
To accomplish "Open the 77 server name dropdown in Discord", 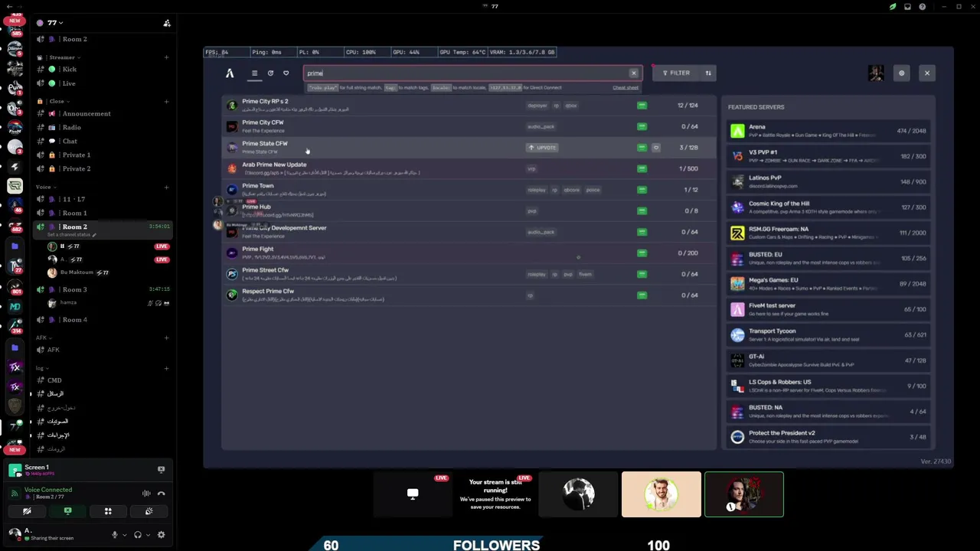I will (55, 23).
